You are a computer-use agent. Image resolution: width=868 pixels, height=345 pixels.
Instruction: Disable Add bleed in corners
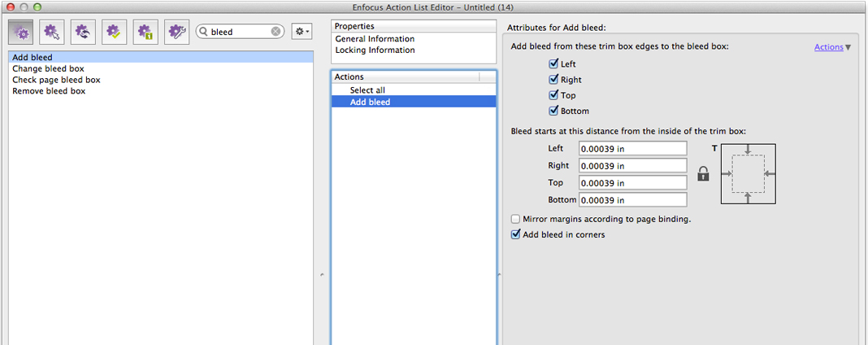tap(515, 235)
